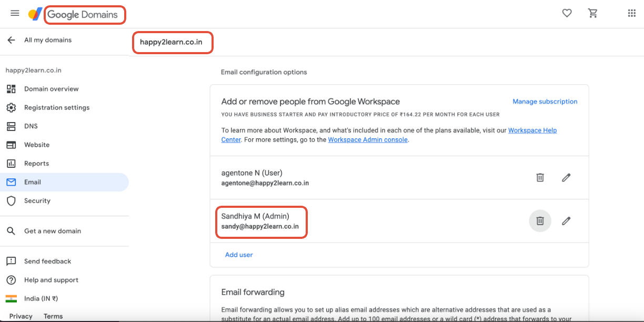Viewport: 644px width, 322px height.
Task: Open the hamburger main menu
Action: [15, 13]
